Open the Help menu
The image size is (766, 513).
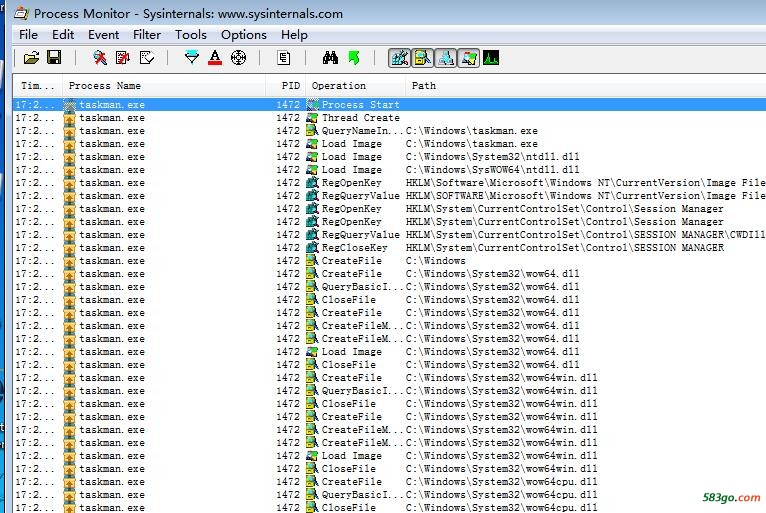(x=294, y=35)
